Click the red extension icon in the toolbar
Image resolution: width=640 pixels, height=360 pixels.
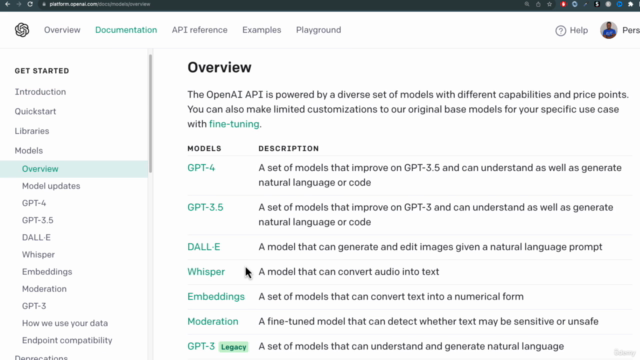click(563, 4)
